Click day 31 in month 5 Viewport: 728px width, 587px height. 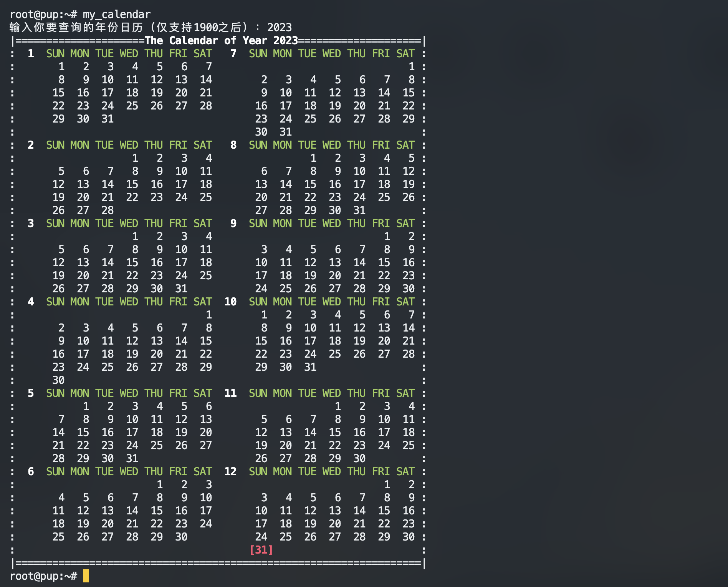tap(132, 458)
